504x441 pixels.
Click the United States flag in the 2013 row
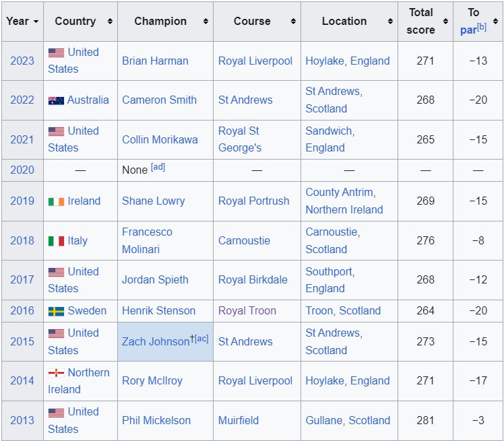click(56, 412)
